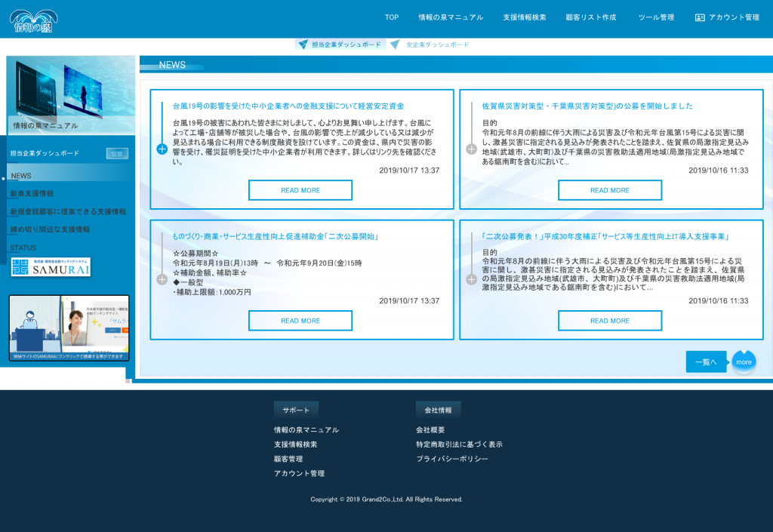Click the account card icon beside アカウント管理
Image resolution: width=773 pixels, height=532 pixels.
pyautogui.click(x=700, y=17)
